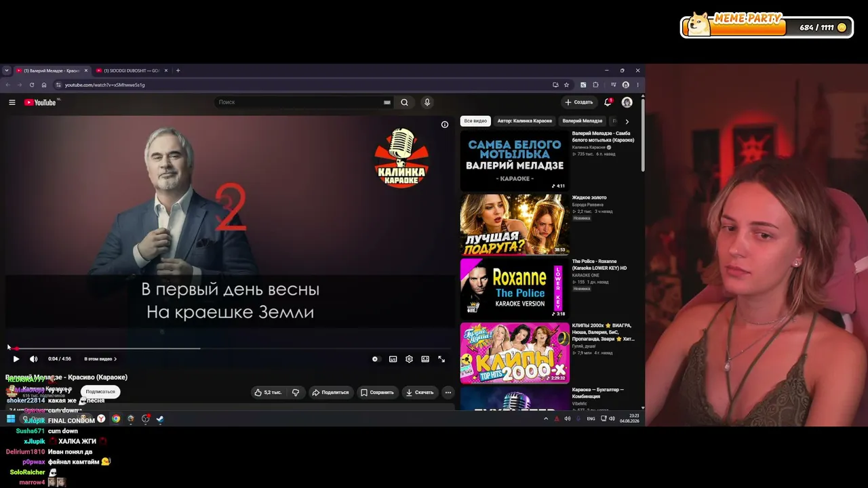This screenshot has width=868, height=488.
Task: Open the 'Клипы 2000-х' video thumbnail
Action: point(515,352)
